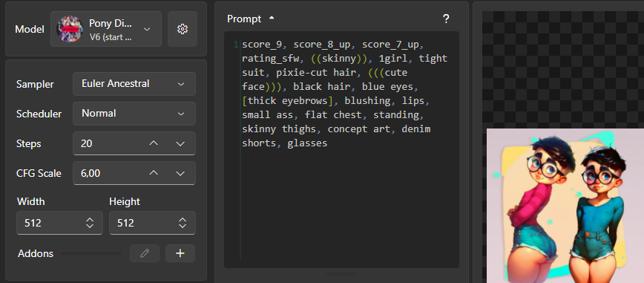Open the Pony Diffusion model dropdown
This screenshot has height=283, width=644.
coord(106,29)
